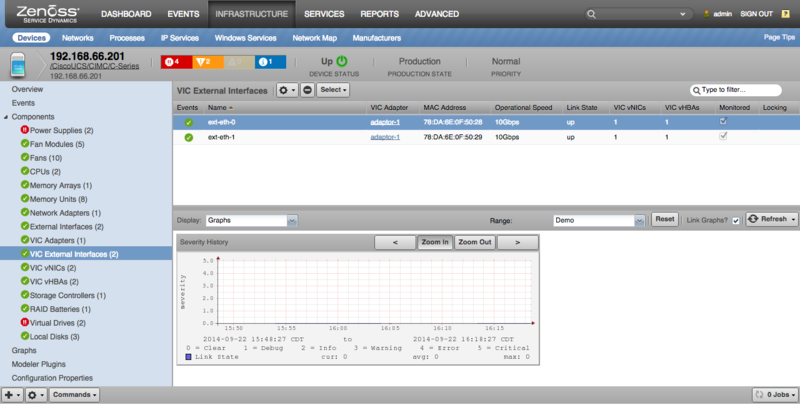Click the 0 Jobs button
This screenshot has height=405, width=800.
coord(775,395)
